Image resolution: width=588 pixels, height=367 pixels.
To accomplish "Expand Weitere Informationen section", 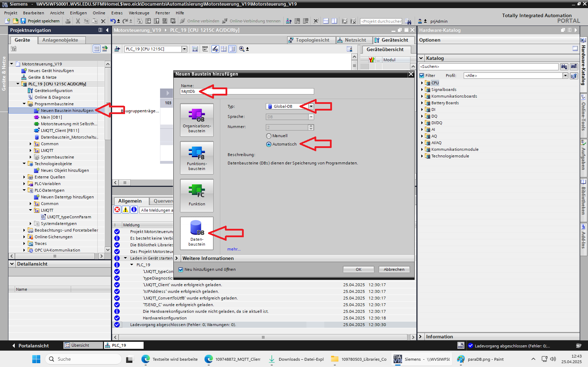I will click(x=177, y=258).
